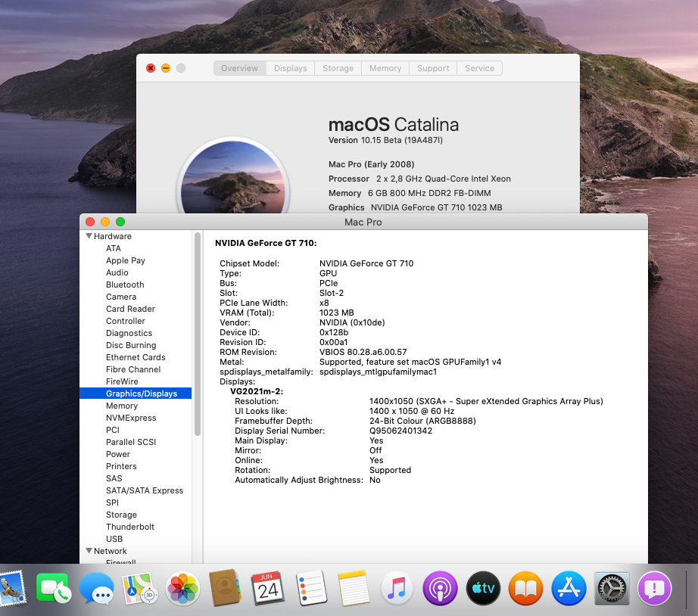The width and height of the screenshot is (698, 616).
Task: Select FireWire in the sidebar
Action: click(122, 381)
